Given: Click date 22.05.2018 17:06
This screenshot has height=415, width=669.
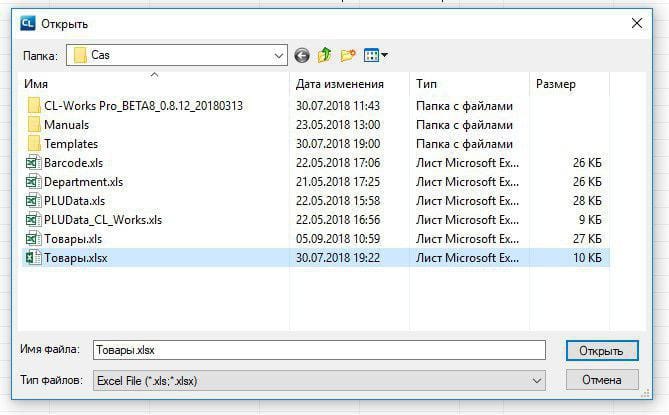Looking at the screenshot, I should (338, 163).
